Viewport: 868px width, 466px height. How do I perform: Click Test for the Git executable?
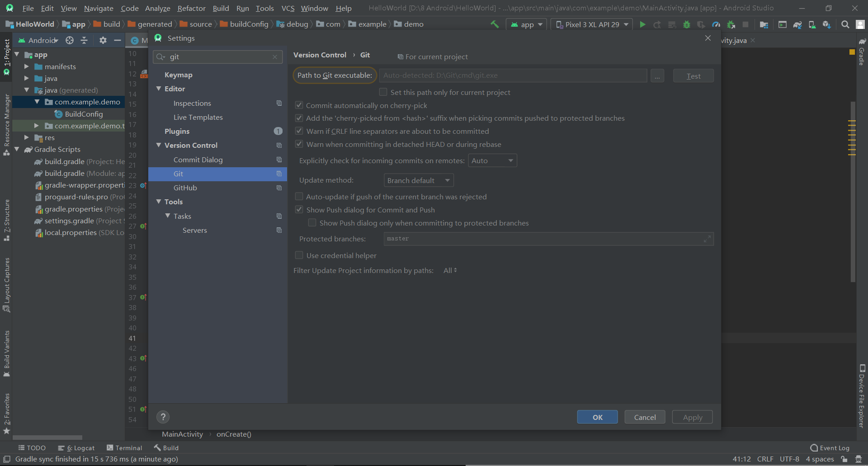pyautogui.click(x=693, y=76)
